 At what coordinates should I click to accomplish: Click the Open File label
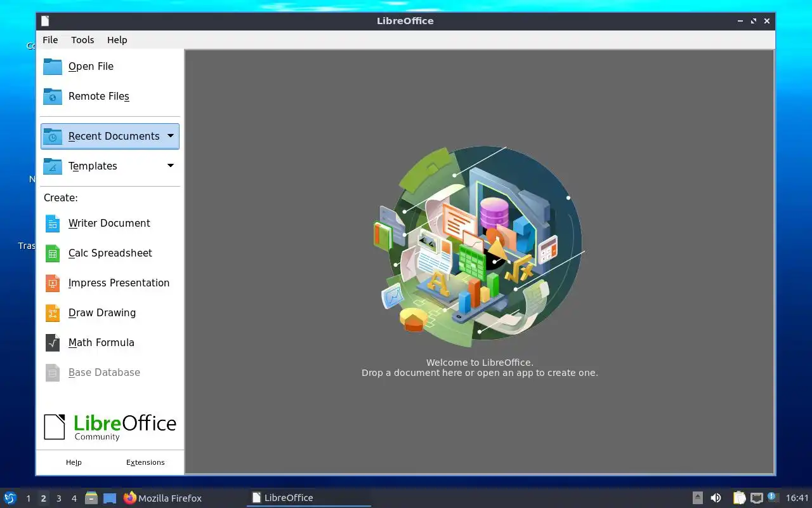coord(91,66)
